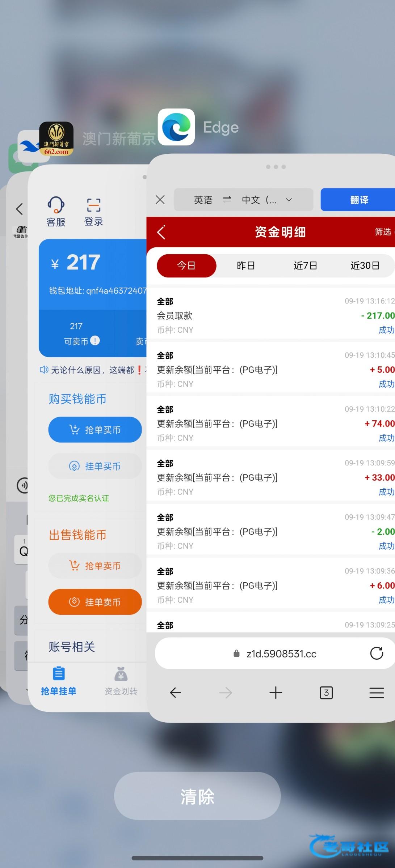Image resolution: width=395 pixels, height=868 pixels.
Task: Select the 近7日 date filter
Action: tap(305, 266)
